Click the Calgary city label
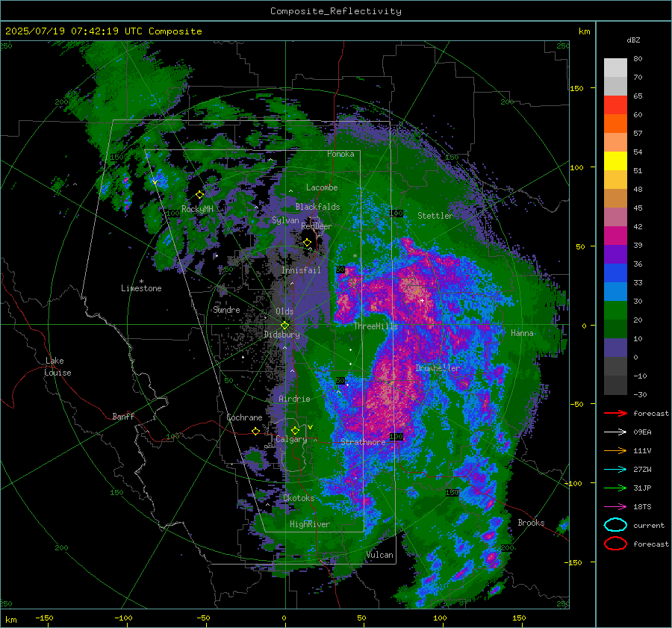Viewport: 672px width, 628px height. click(291, 439)
